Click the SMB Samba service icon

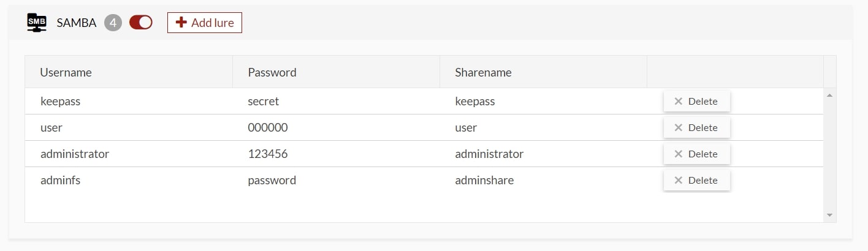[37, 23]
